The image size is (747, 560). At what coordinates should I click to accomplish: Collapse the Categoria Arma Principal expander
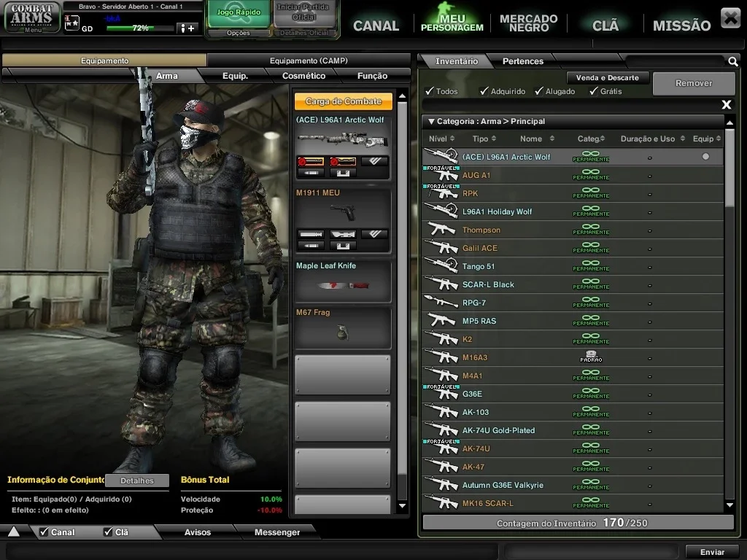click(x=431, y=122)
